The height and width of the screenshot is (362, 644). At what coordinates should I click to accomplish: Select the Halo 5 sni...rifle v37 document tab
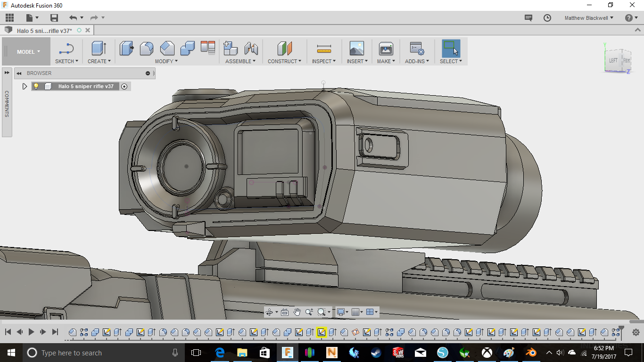(44, 31)
